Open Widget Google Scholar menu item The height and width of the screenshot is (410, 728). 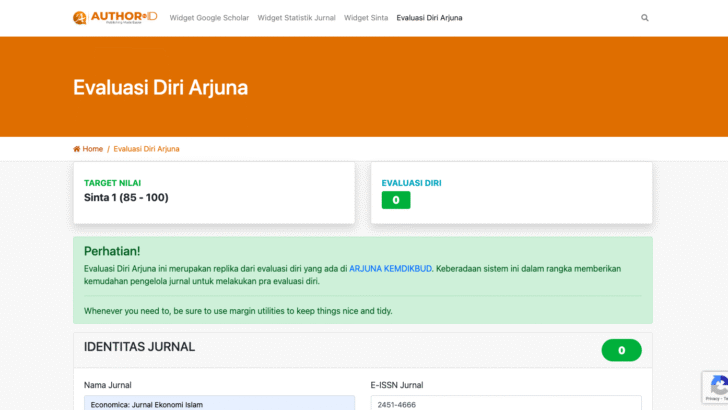click(209, 18)
